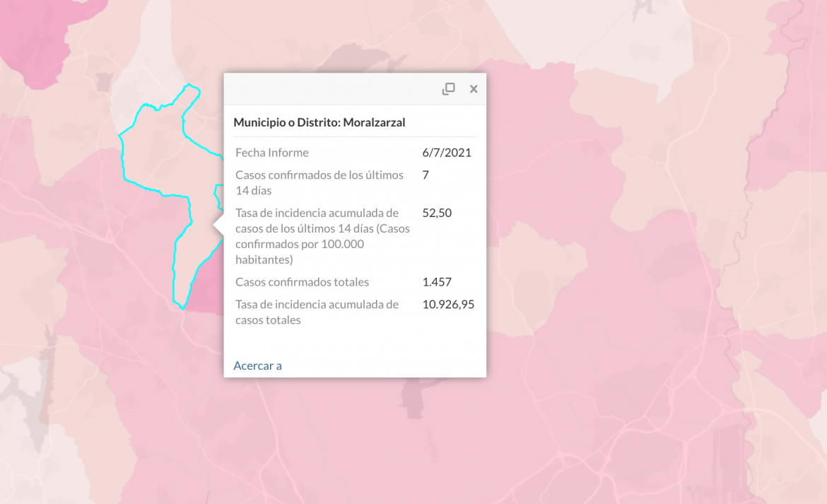Click the 'Acercar a' zoom link
The image size is (827, 504).
tap(257, 365)
